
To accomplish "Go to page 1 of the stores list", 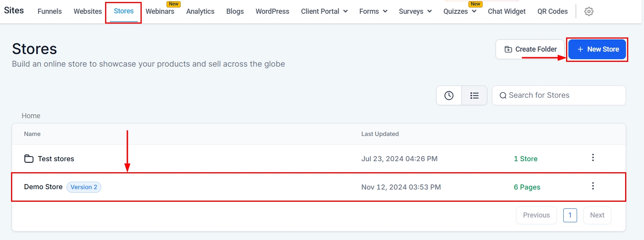I will (x=570, y=215).
